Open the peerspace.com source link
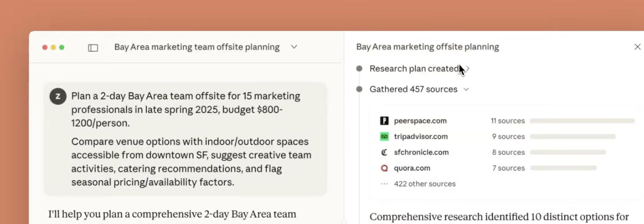 point(420,121)
